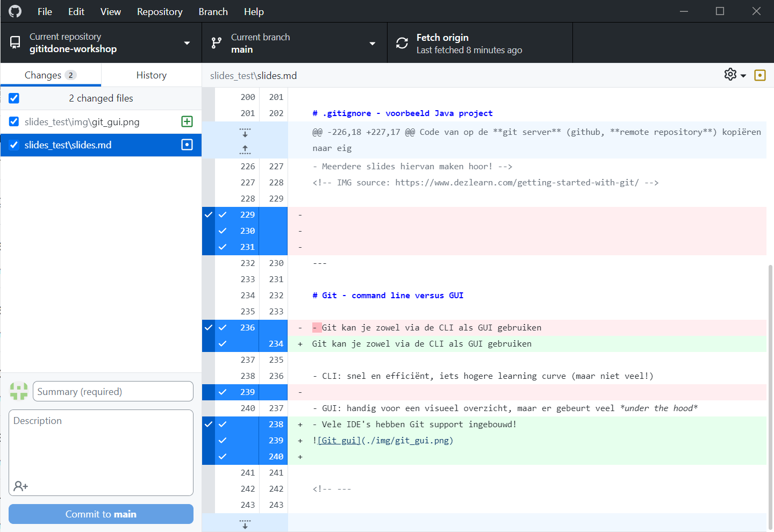Toggle the whitespace visibility square icon
The width and height of the screenshot is (774, 532).
click(760, 75)
